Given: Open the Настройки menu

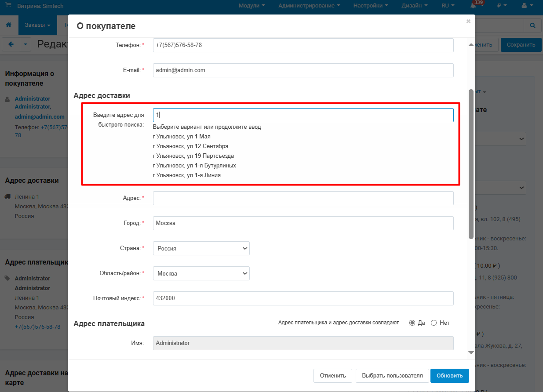Looking at the screenshot, I should [x=371, y=6].
